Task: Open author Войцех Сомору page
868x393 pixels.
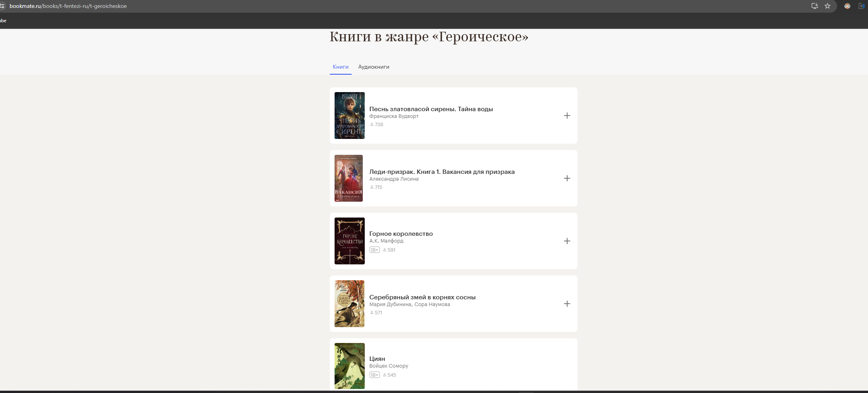Action: 389,366
